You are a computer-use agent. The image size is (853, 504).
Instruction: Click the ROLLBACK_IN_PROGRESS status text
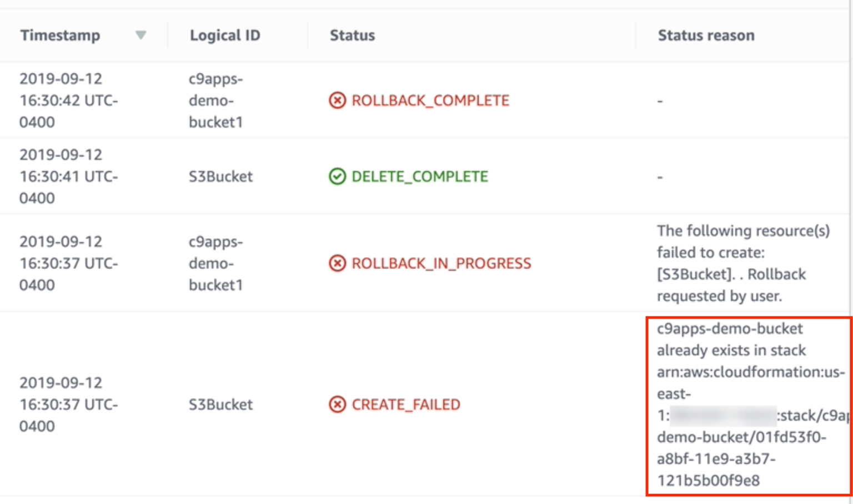440,263
